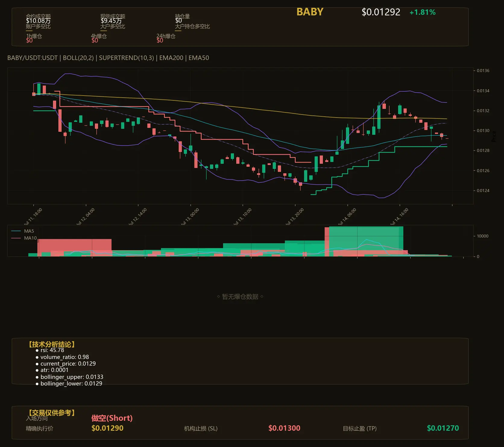Click the +1.81% price change value
This screenshot has width=504, height=447.
tap(422, 12)
